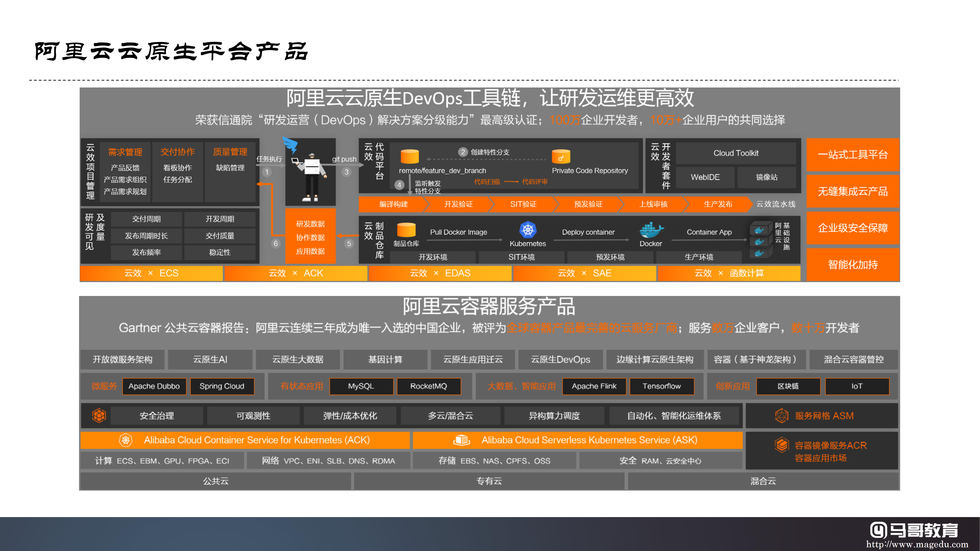Viewport: 980px width, 551px height.
Task: Click the Docker whale icon
Action: pos(651,230)
